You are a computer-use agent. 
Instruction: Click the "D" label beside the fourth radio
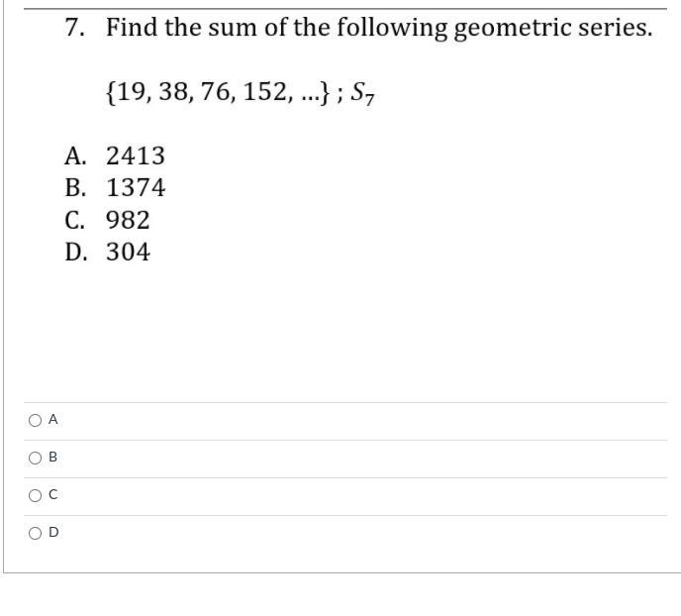53,533
